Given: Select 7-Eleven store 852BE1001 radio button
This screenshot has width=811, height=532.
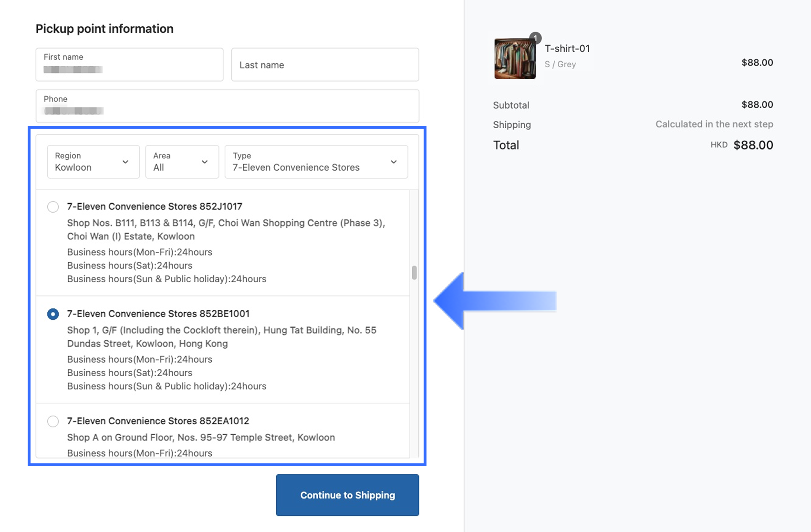Looking at the screenshot, I should point(53,314).
